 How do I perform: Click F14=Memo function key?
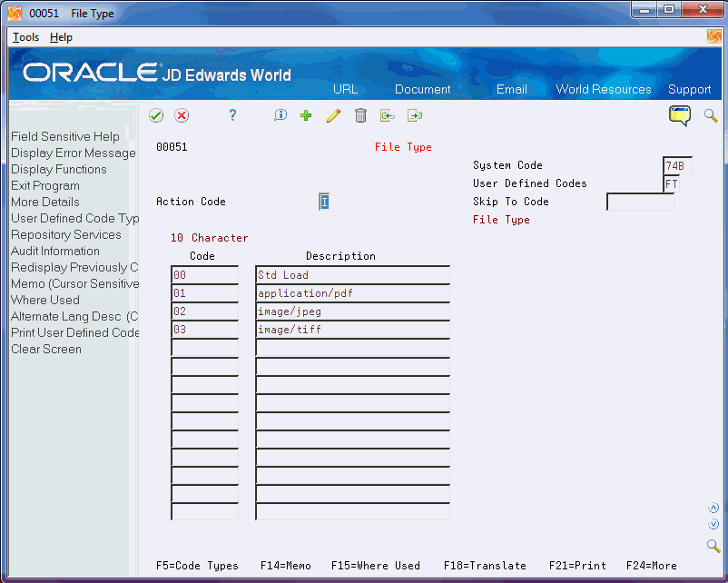pyautogui.click(x=286, y=566)
